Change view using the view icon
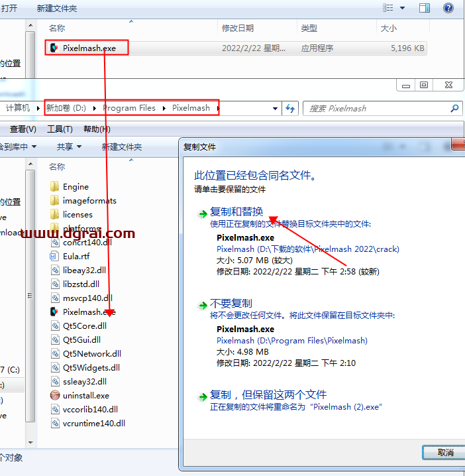Screen dimensions: 465x476 [x=388, y=8]
